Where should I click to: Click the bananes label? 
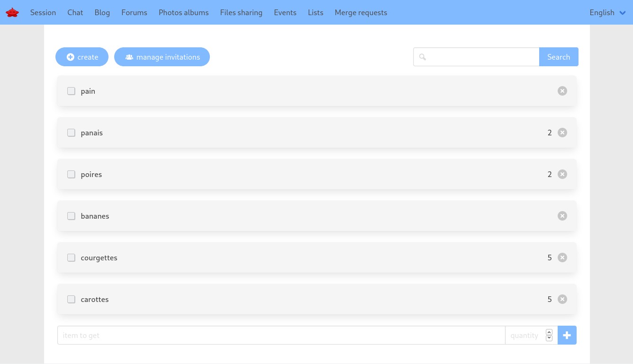coord(95,216)
